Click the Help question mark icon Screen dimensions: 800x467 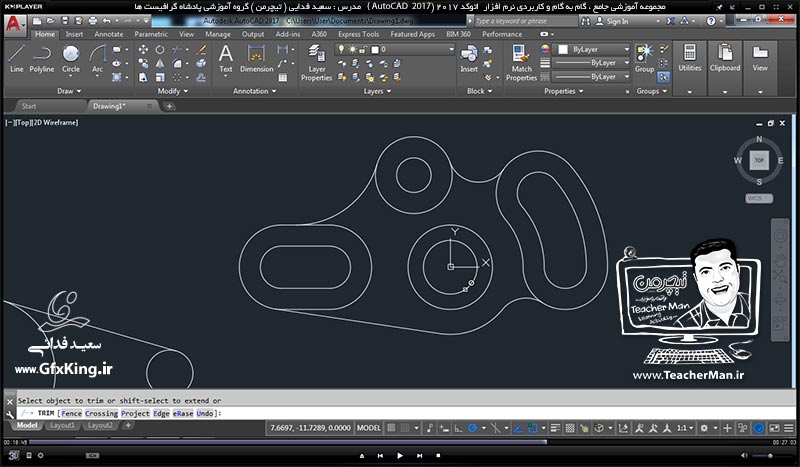tap(711, 21)
